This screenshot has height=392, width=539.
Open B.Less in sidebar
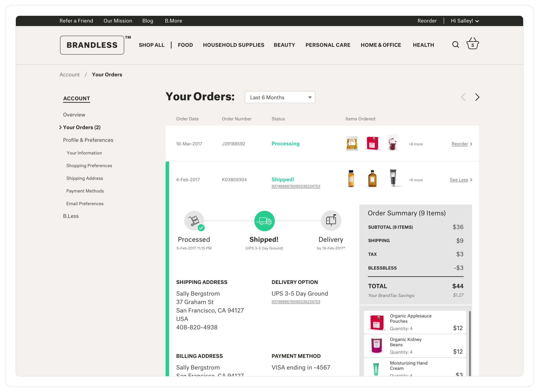point(71,216)
